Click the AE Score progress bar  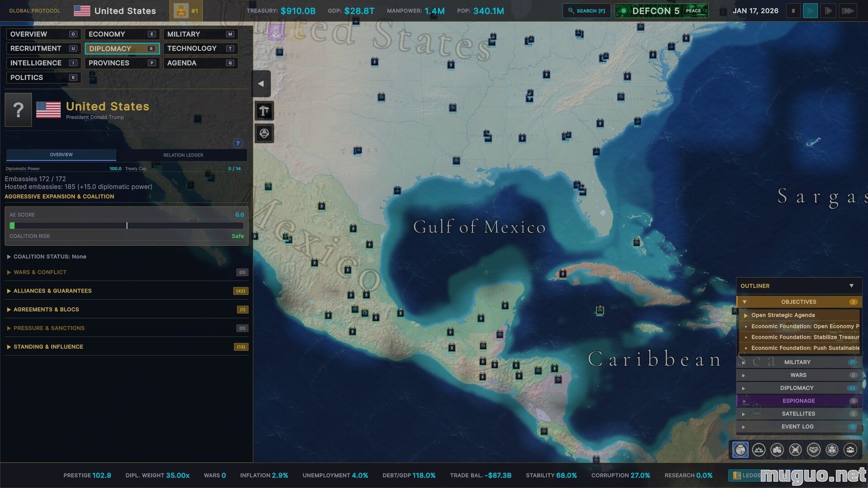point(127,225)
